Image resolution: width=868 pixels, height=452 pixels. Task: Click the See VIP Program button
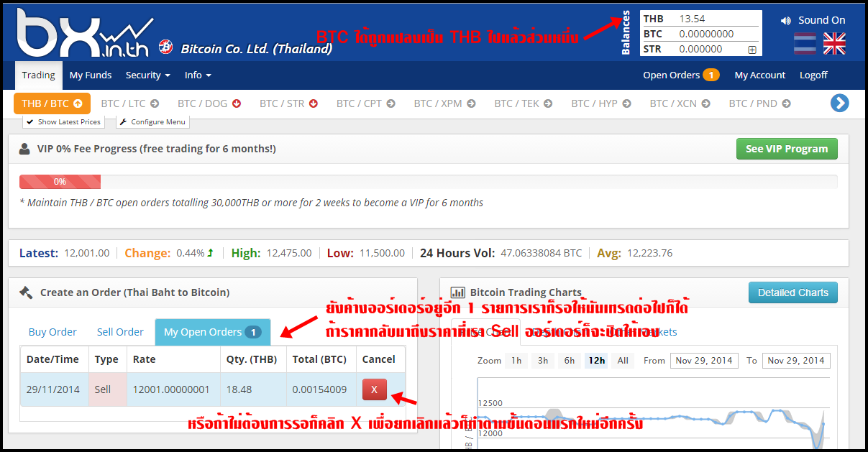787,149
